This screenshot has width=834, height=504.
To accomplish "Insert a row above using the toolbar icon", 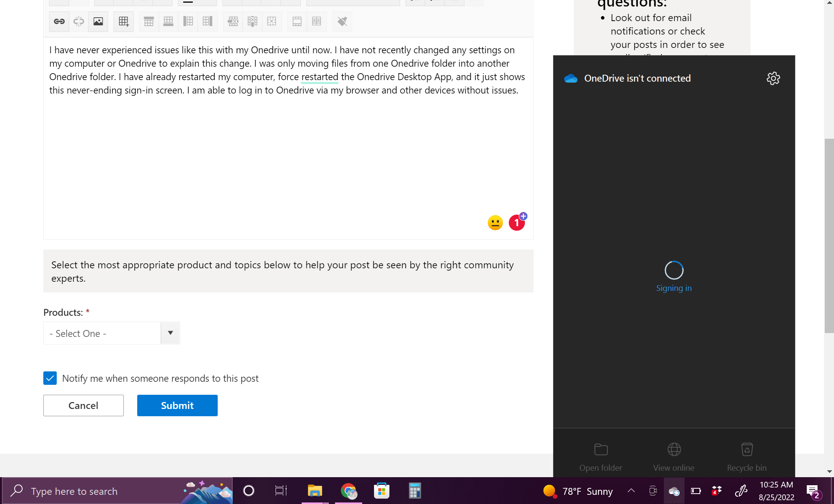I will click(x=148, y=21).
